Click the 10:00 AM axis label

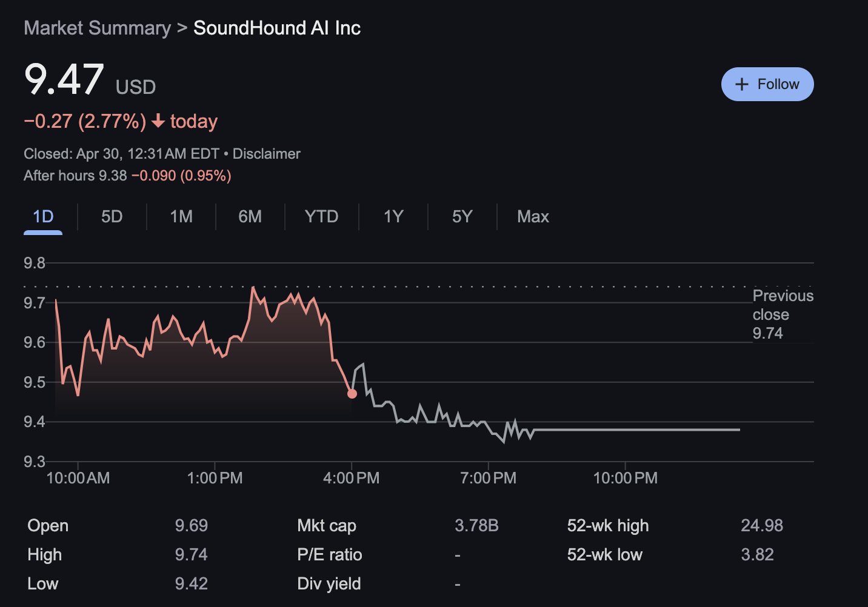click(x=78, y=478)
